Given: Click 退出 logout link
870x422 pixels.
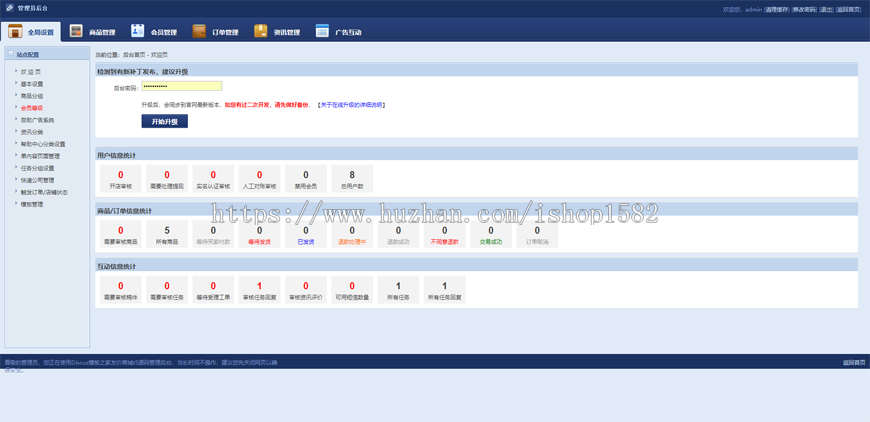Looking at the screenshot, I should pos(826,9).
